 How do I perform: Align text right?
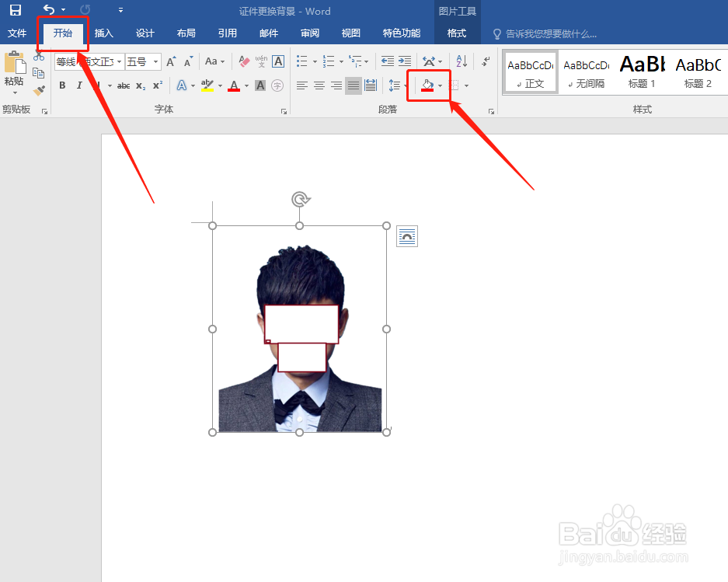[x=336, y=85]
